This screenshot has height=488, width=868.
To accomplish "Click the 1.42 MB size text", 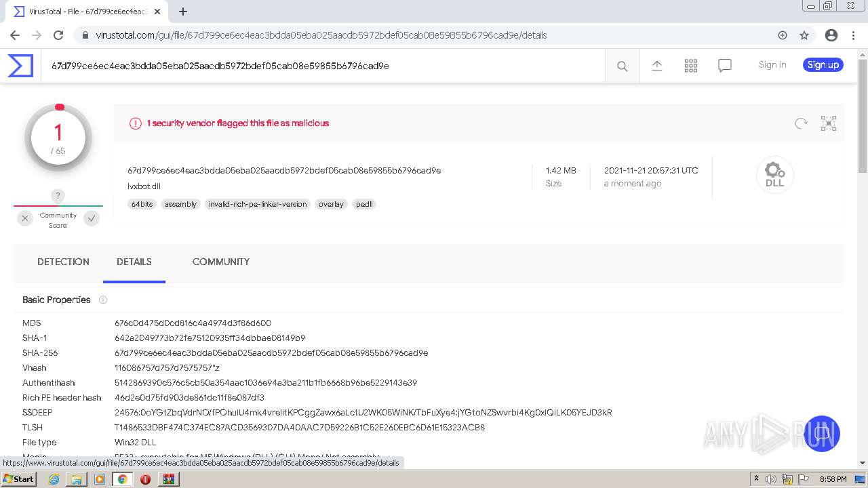I will click(561, 171).
